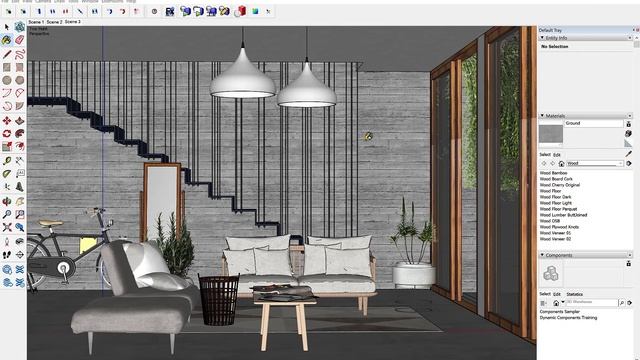The height and width of the screenshot is (360, 640).
Task: Select the Freehand drawing tool
Action: click(x=20, y=54)
